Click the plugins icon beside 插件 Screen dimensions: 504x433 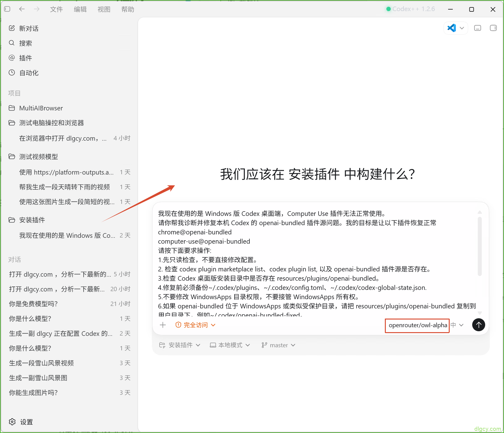[12, 58]
